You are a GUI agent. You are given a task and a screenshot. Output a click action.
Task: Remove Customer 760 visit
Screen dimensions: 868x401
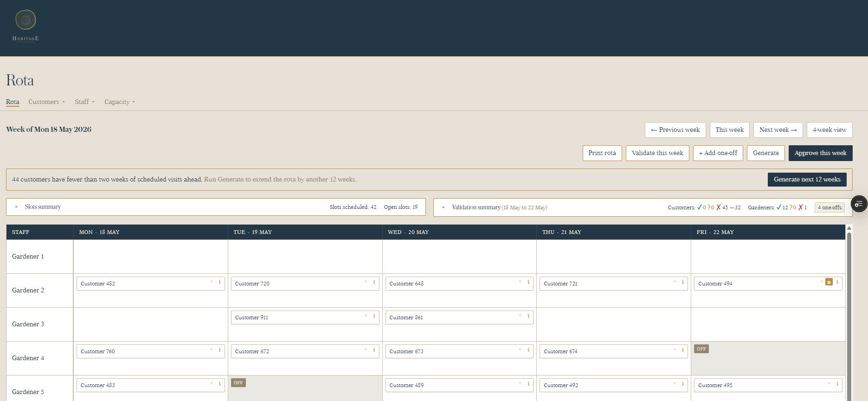click(212, 350)
